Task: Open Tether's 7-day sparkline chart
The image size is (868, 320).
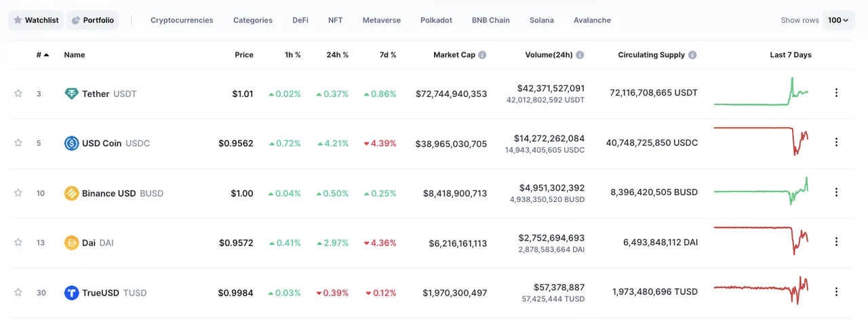Action: (x=761, y=92)
